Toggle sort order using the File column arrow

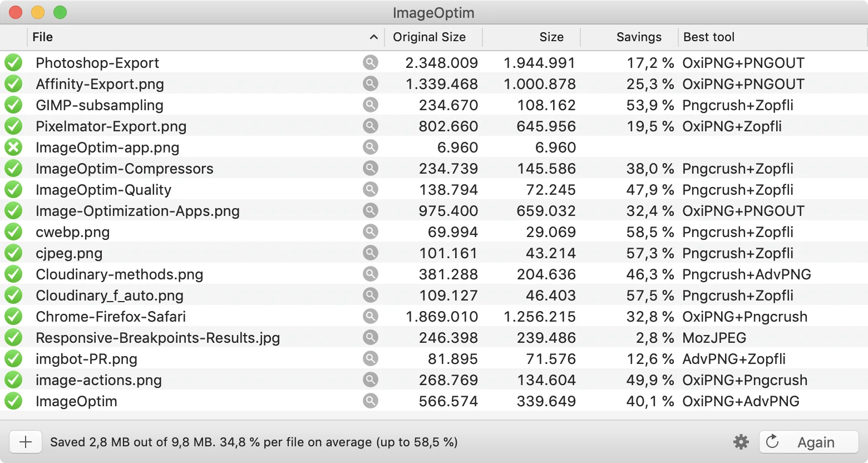pyautogui.click(x=374, y=37)
